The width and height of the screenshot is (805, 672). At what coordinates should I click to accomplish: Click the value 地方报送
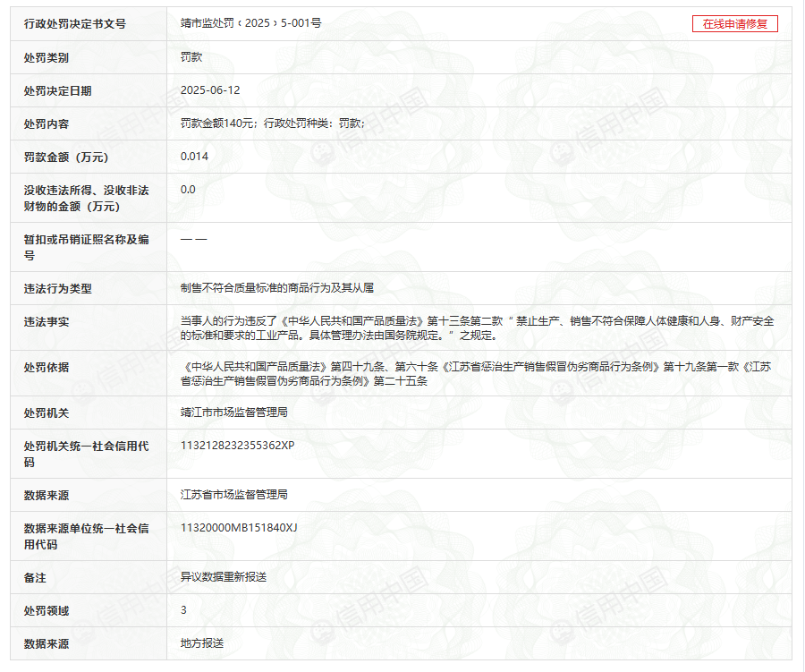[202, 643]
